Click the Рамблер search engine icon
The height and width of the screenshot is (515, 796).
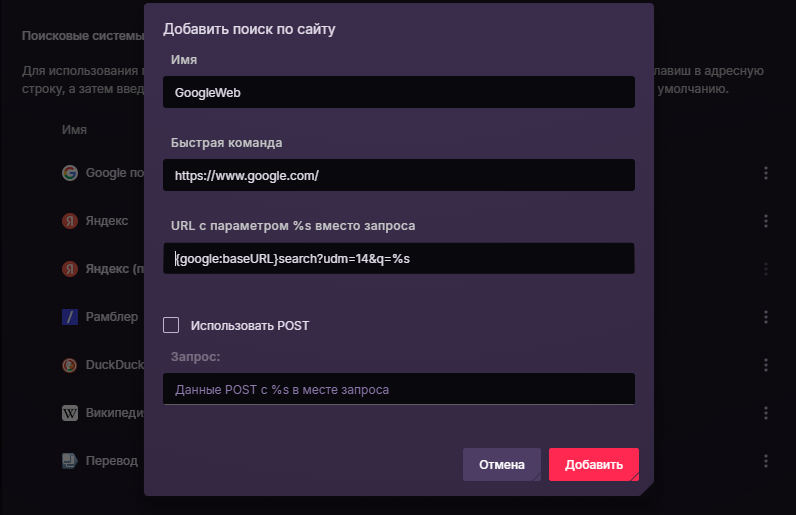(70, 317)
